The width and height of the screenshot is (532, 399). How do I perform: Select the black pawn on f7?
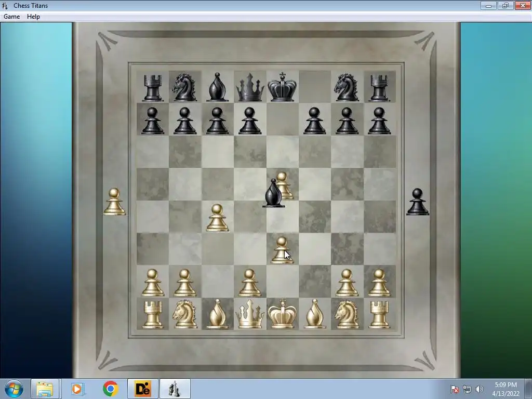tap(314, 121)
